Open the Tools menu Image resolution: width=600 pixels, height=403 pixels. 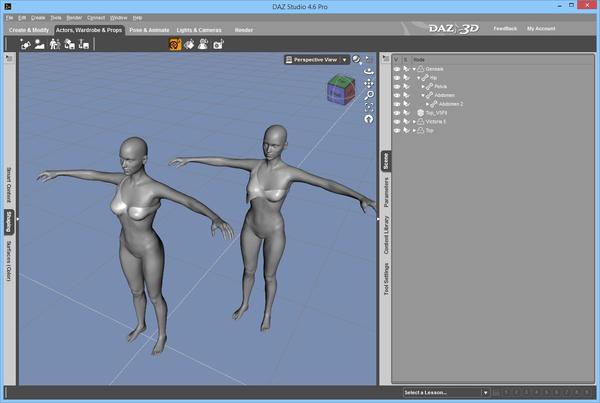point(56,18)
